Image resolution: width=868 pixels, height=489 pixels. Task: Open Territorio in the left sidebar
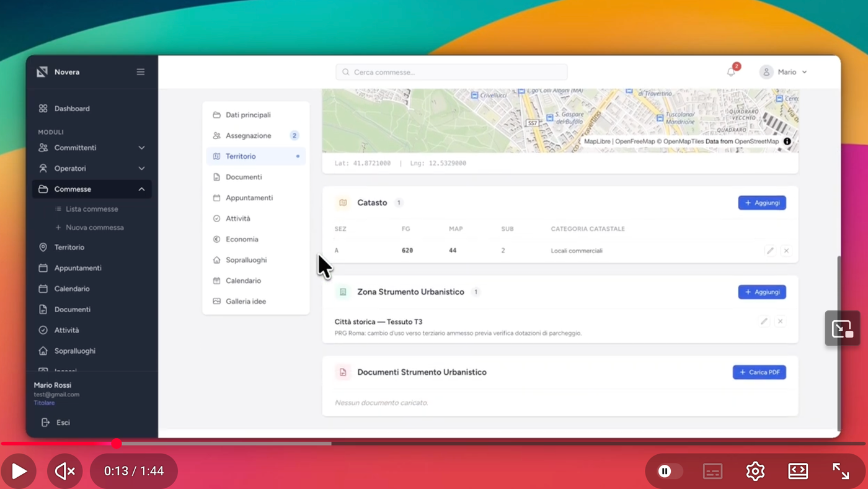[92, 247]
